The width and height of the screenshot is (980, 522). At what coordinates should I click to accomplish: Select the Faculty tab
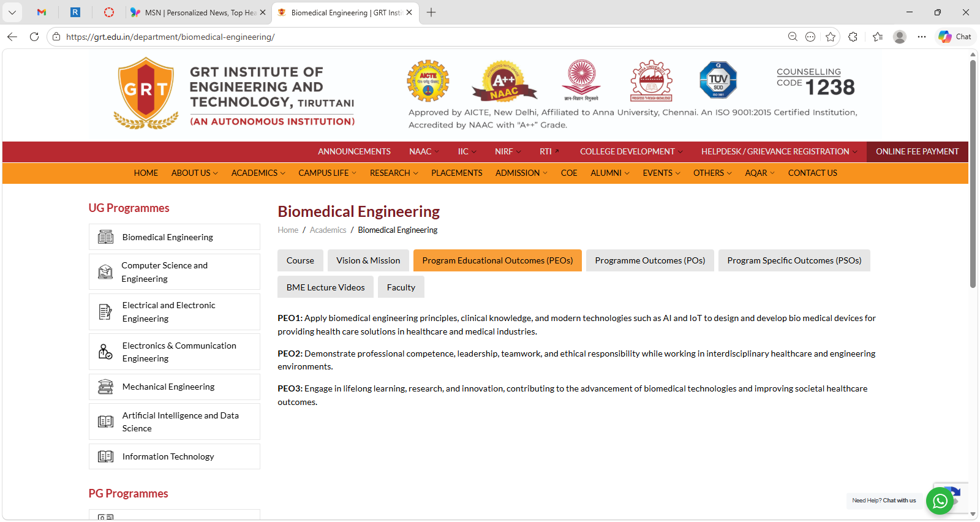pos(401,287)
